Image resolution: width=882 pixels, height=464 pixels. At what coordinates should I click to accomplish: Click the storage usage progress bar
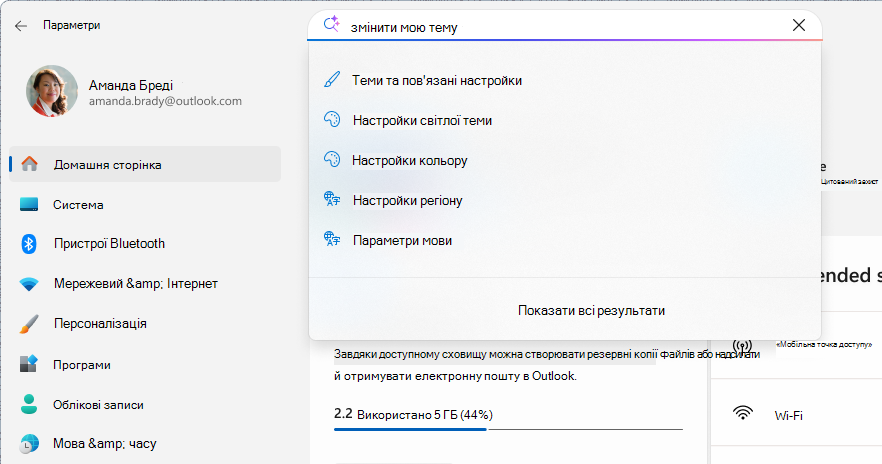click(508, 429)
